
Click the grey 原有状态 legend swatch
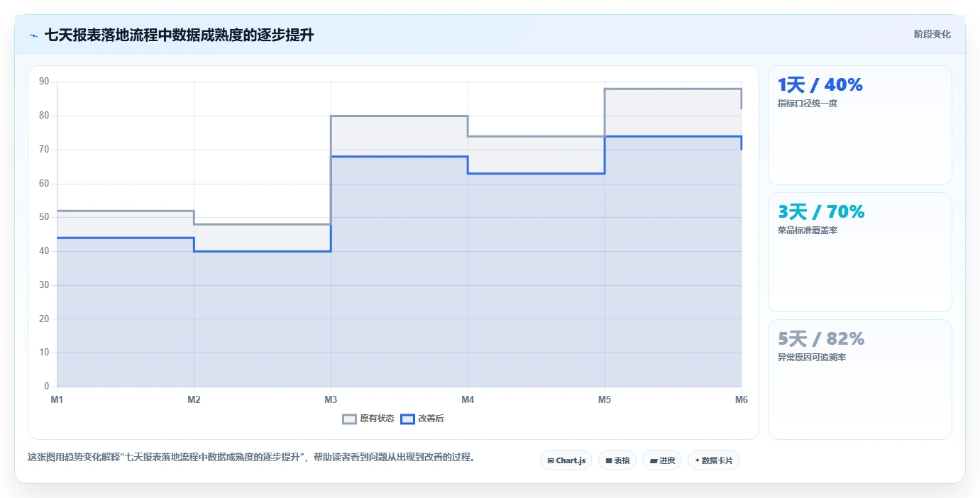click(349, 419)
